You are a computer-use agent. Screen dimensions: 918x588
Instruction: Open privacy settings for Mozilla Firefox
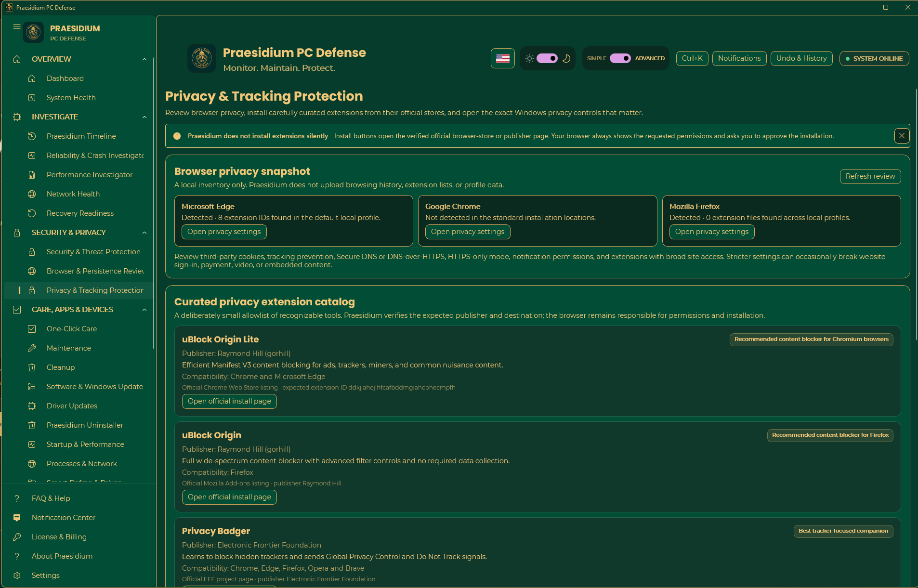[x=712, y=232]
